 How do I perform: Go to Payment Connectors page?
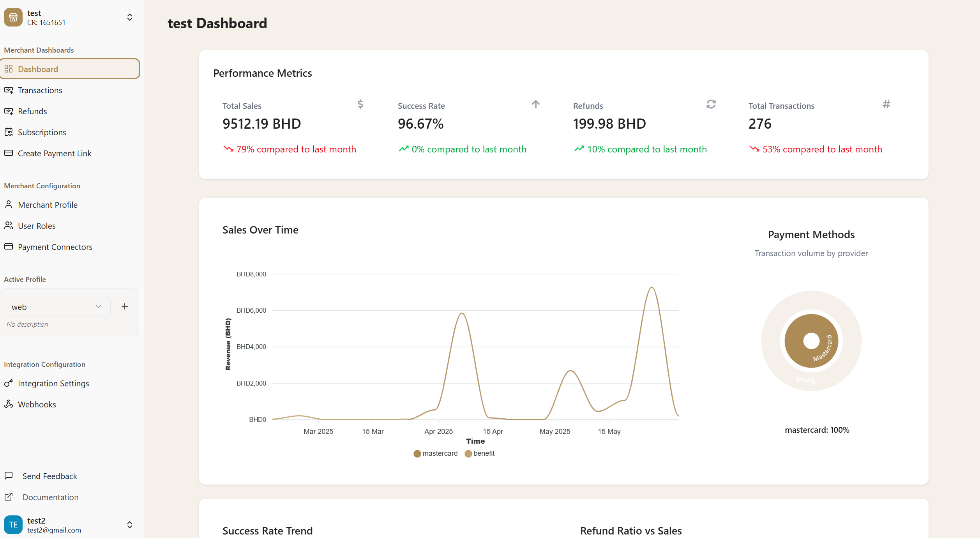pos(55,247)
